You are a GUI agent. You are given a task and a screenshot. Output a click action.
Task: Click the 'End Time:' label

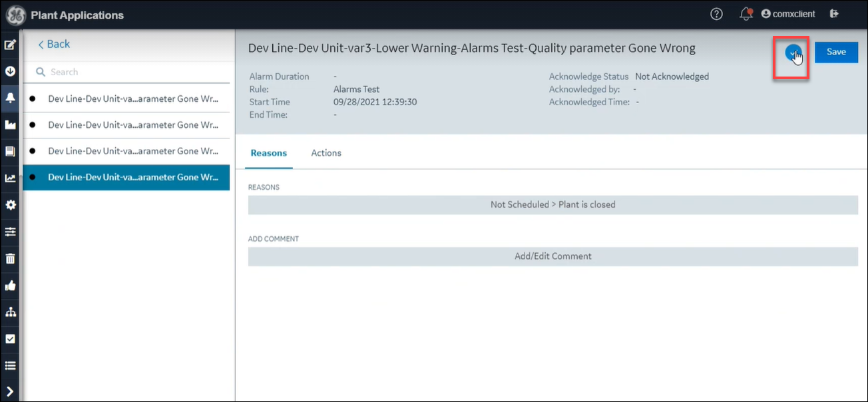tap(268, 115)
